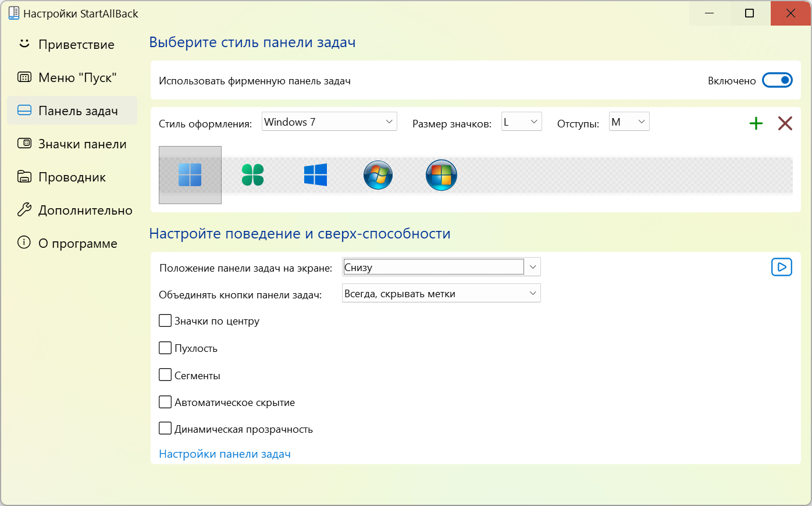Open the 'Настройки панели задач' link
The image size is (812, 506).
click(225, 454)
